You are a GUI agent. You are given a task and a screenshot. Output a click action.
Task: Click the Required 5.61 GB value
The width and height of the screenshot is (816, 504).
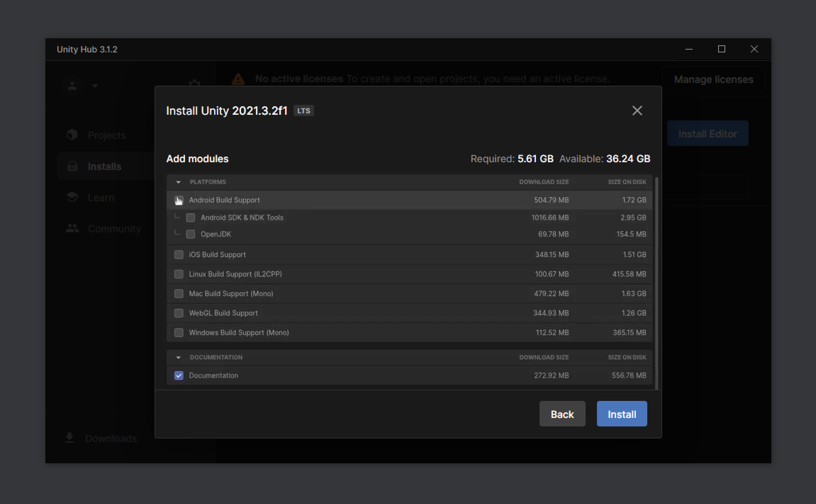(535, 159)
